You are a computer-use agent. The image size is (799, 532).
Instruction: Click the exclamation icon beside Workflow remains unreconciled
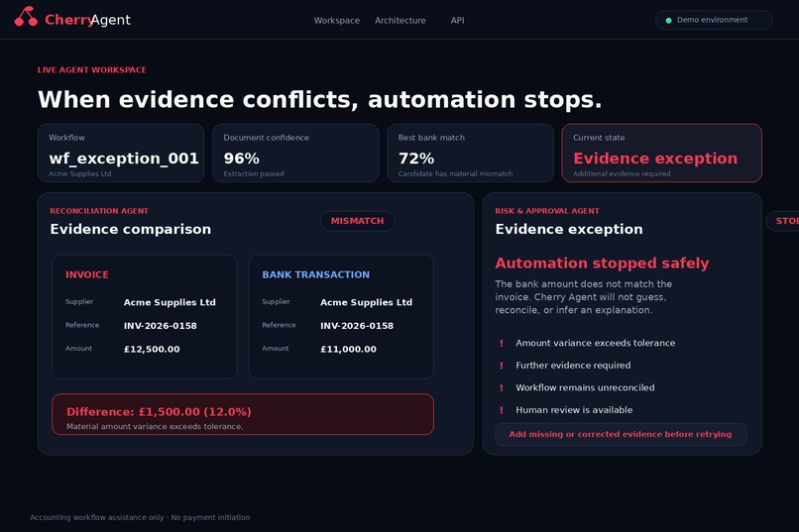click(x=502, y=388)
